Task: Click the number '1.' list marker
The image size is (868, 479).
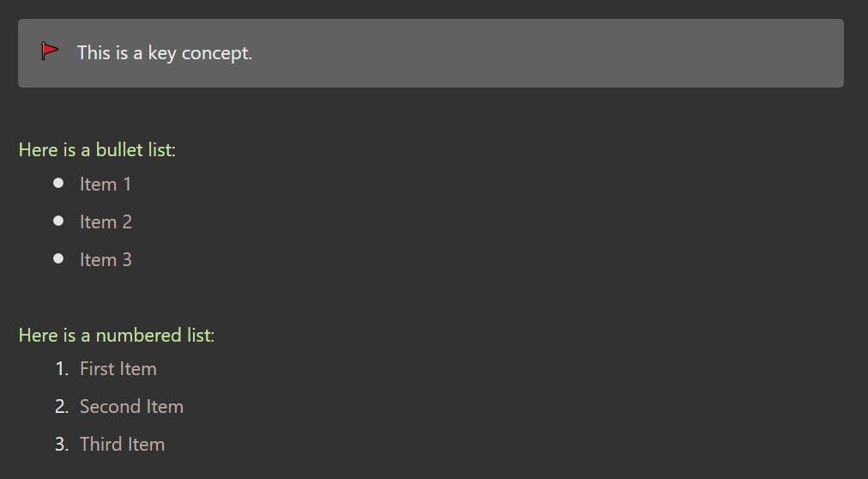Action: [62, 369]
